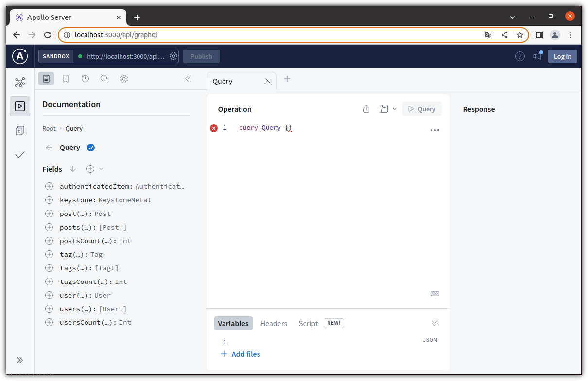Open the Explorer settings gear icon
Viewport: 588px width, 381px height.
tap(124, 79)
